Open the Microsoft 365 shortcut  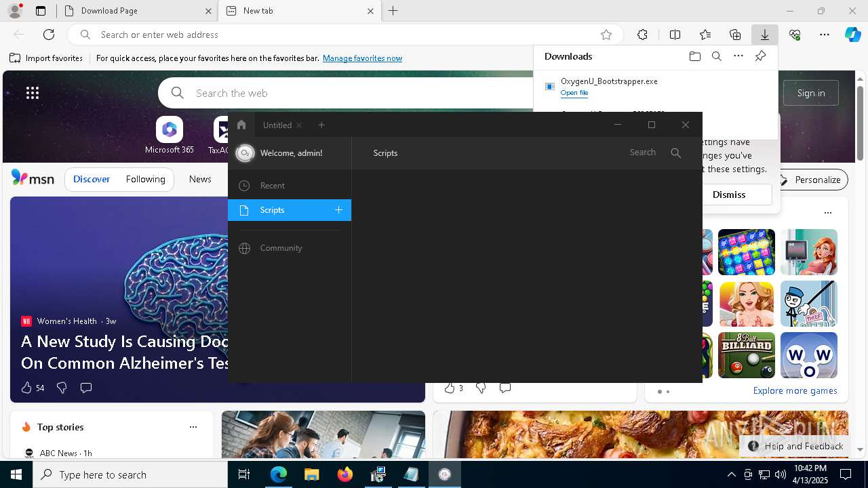170,135
